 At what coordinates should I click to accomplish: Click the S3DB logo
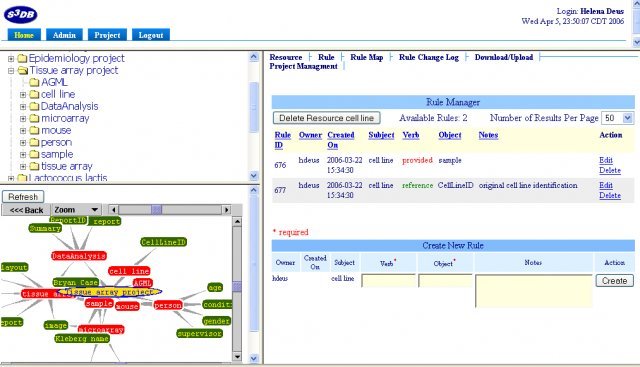coord(21,15)
